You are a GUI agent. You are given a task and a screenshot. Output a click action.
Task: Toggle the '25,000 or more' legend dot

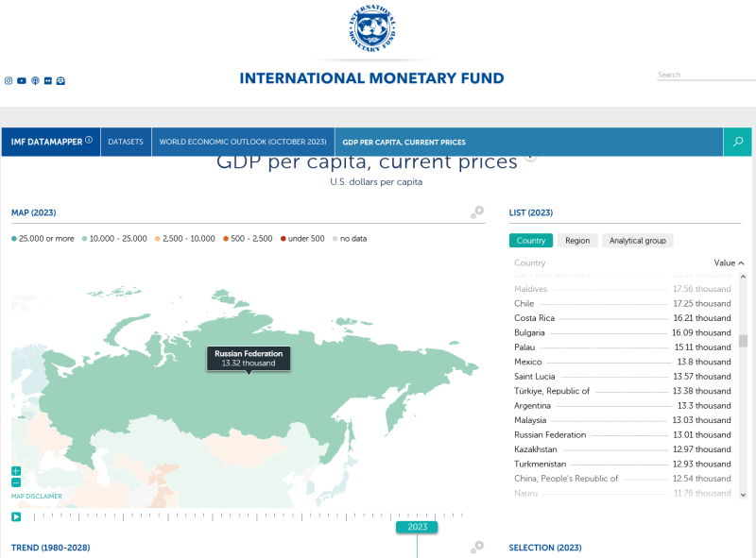tap(14, 239)
